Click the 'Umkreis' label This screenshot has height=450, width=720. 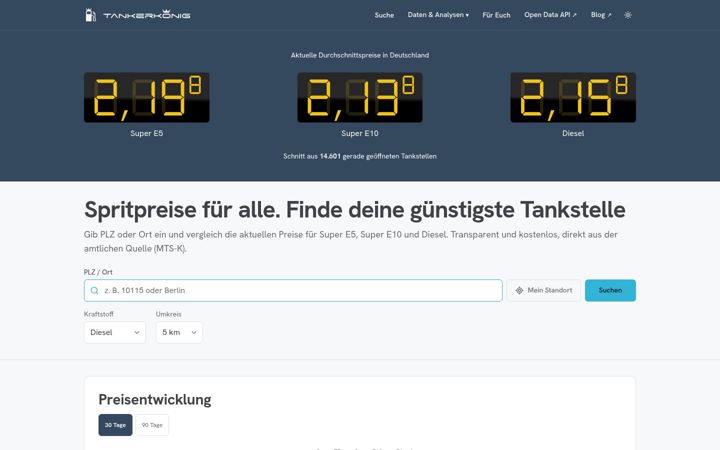pyautogui.click(x=169, y=314)
